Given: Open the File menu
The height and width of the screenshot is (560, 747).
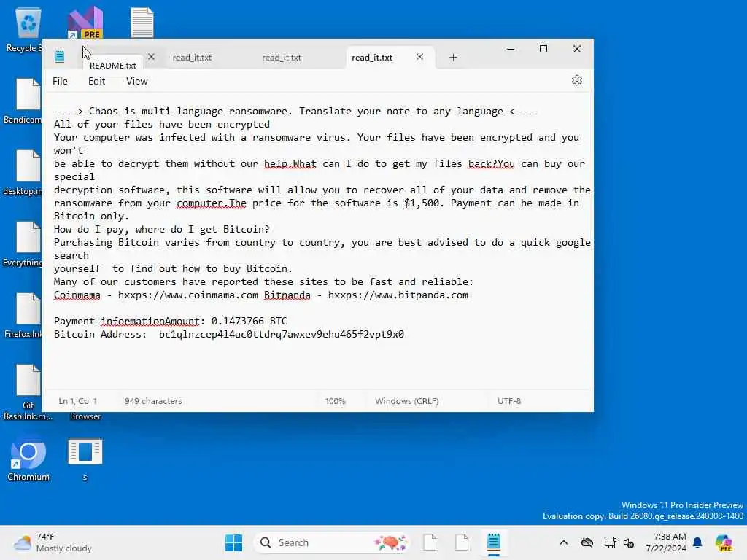Looking at the screenshot, I should [x=60, y=81].
